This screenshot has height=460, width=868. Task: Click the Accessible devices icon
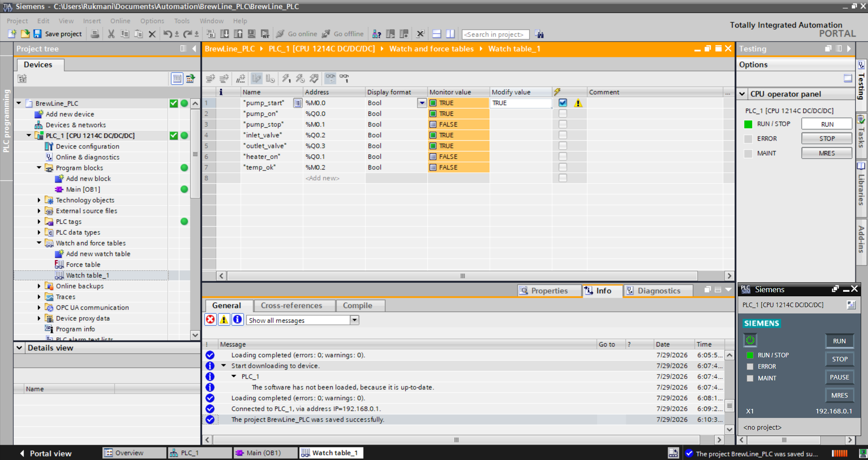(x=376, y=34)
